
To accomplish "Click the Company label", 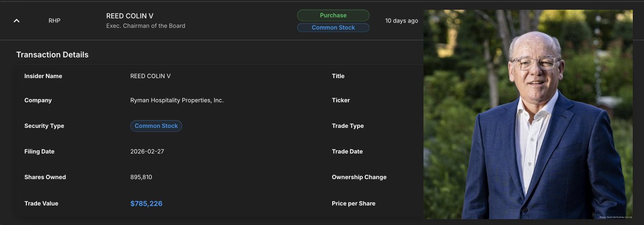I will (38, 100).
